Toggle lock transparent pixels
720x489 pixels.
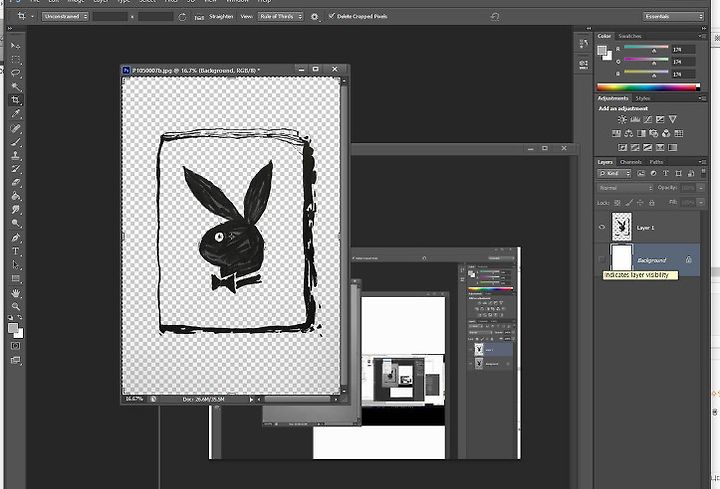[618, 203]
